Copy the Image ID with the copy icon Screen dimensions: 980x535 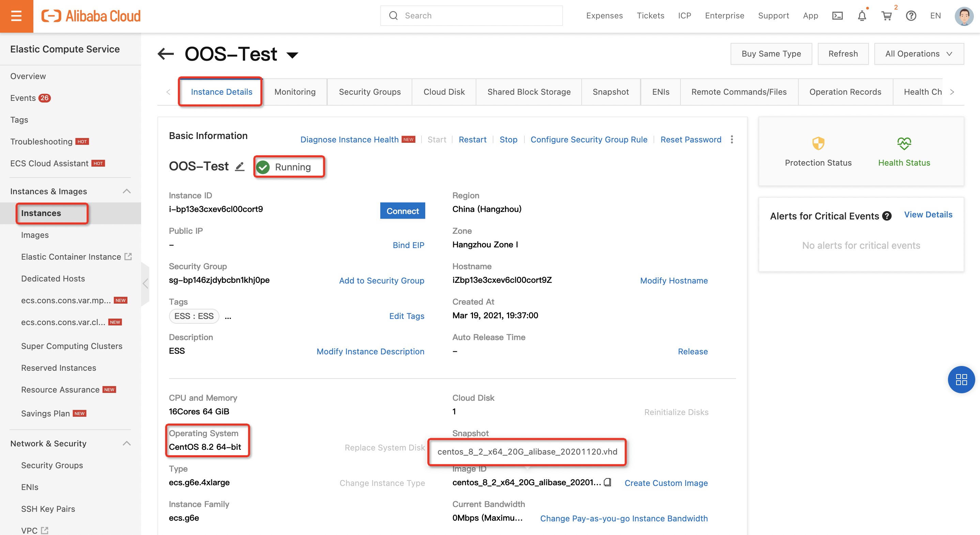coord(608,482)
